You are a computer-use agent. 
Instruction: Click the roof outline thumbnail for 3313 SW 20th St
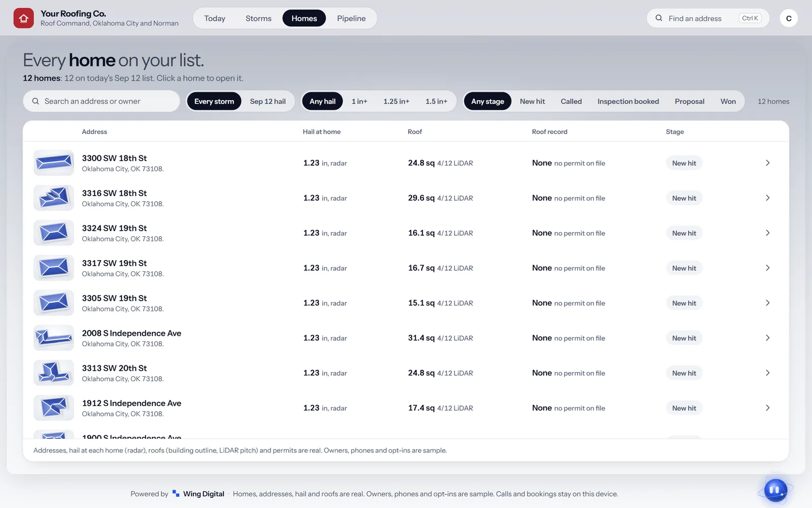[x=54, y=373]
